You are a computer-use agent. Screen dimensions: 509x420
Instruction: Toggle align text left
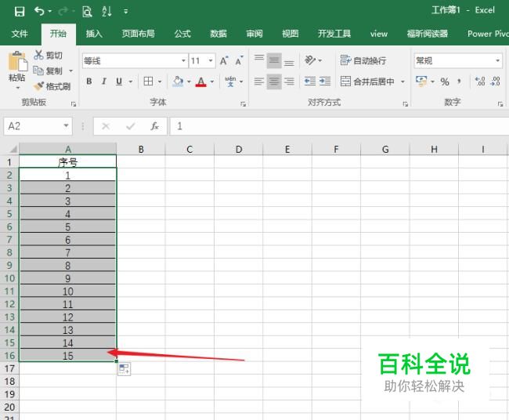click(259, 81)
